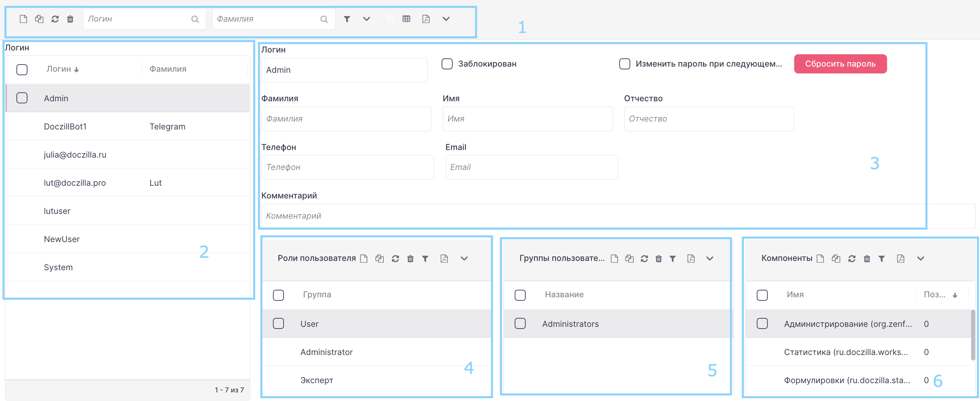Image resolution: width=980 pixels, height=401 pixels.
Task: Filter the Компоненты panel
Action: click(882, 259)
